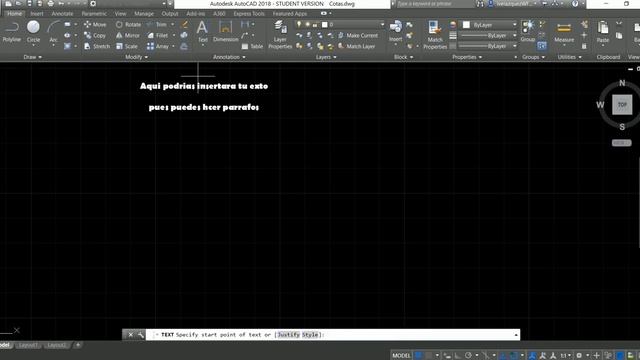Activate the Stretch tool
Viewport: 640px width, 360px height.
[97, 46]
